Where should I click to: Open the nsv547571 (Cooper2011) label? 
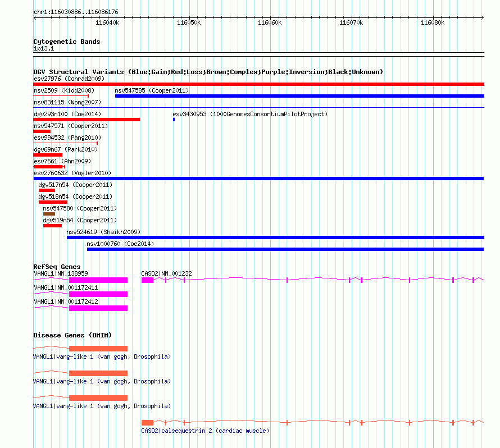[71, 126]
